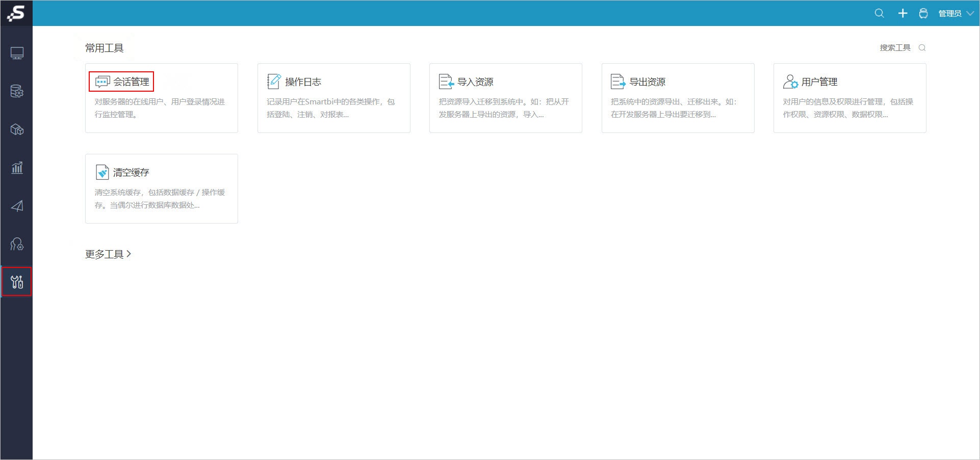Open the 会话管理 tool title
The height and width of the screenshot is (460, 980).
click(131, 82)
